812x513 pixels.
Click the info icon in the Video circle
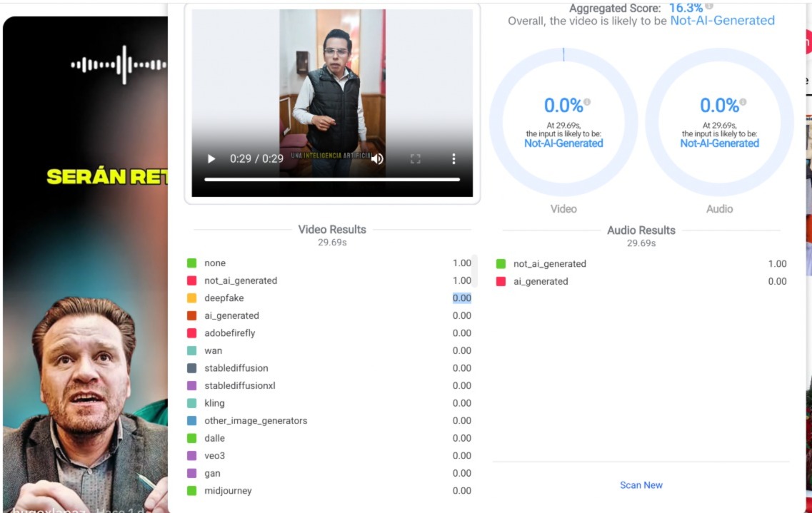pyautogui.click(x=587, y=102)
